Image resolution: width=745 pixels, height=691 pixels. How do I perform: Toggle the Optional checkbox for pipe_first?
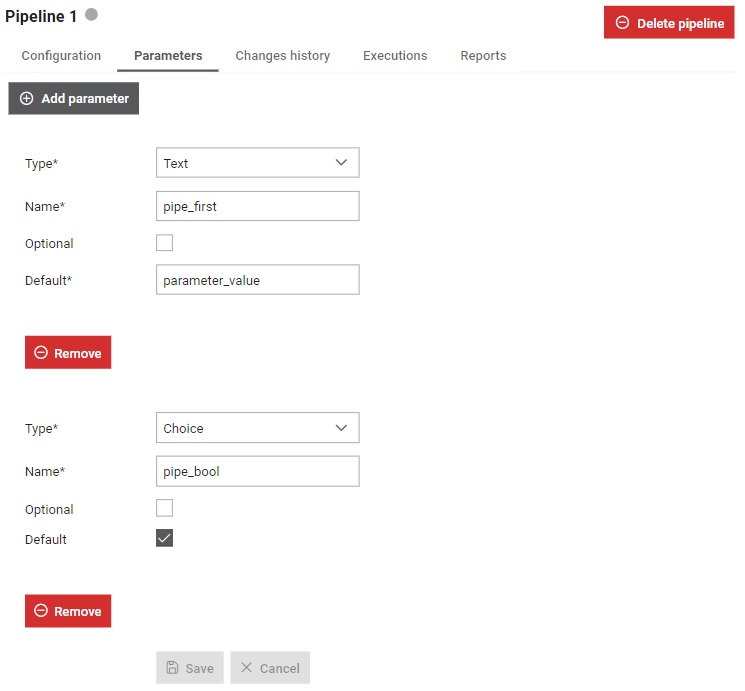[164, 243]
